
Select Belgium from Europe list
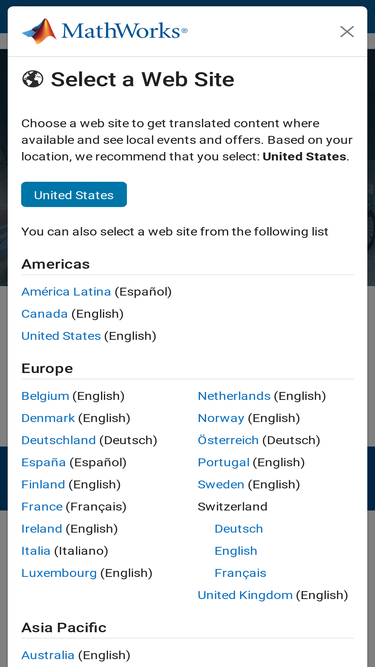[x=45, y=396]
